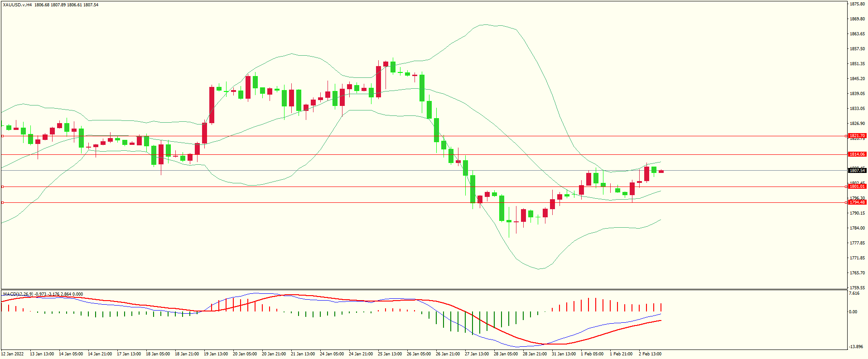Screen dimensions: 868x359
Task: Click the current price 1807.54 label
Action: click(x=857, y=171)
